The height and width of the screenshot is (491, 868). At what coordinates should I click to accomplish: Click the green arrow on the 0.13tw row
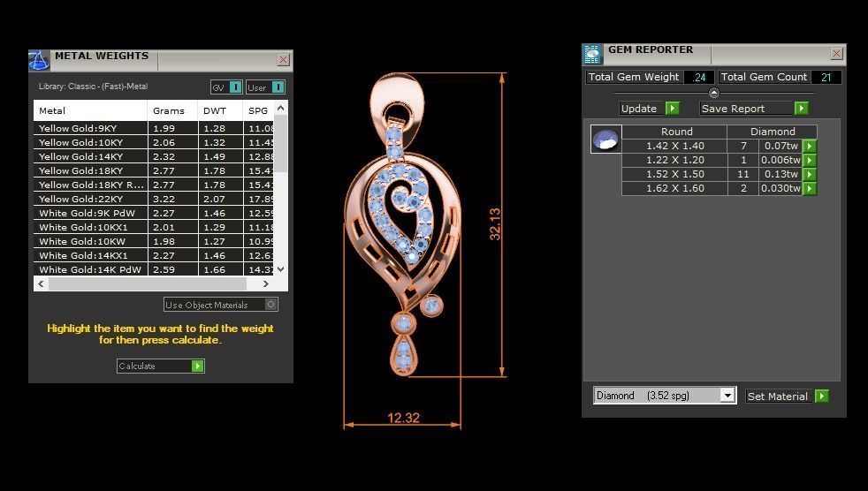pos(810,174)
